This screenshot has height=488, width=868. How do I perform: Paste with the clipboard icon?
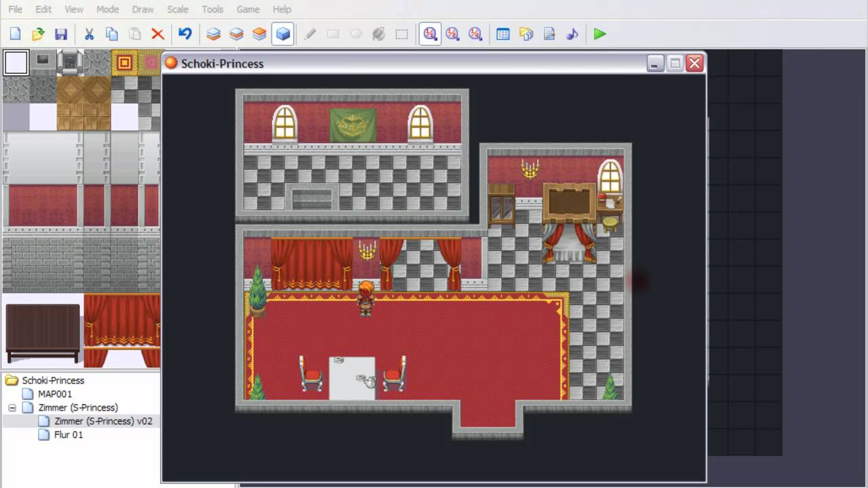(135, 34)
